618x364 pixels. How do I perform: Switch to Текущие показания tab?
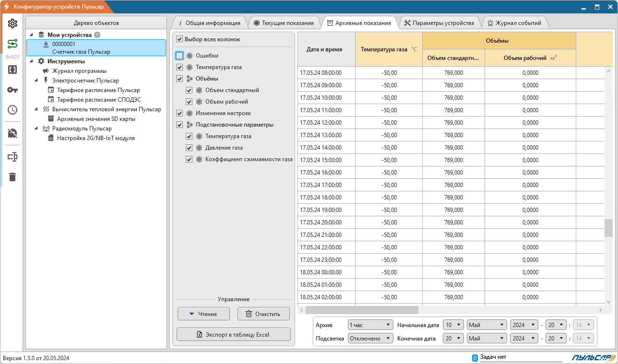click(x=284, y=23)
